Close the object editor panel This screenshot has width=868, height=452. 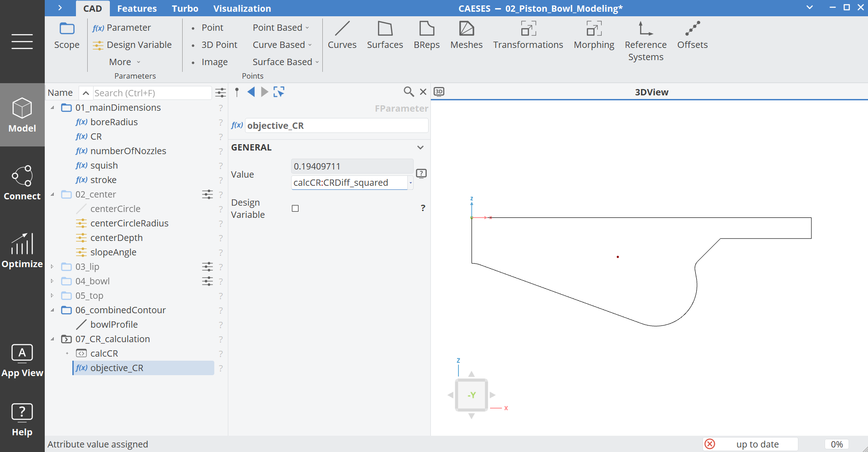click(423, 92)
